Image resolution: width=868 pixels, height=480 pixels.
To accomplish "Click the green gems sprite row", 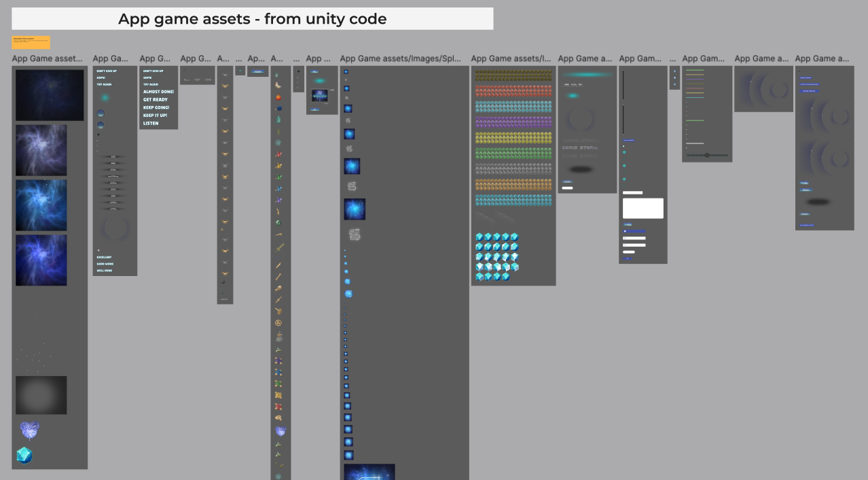I will (513, 153).
